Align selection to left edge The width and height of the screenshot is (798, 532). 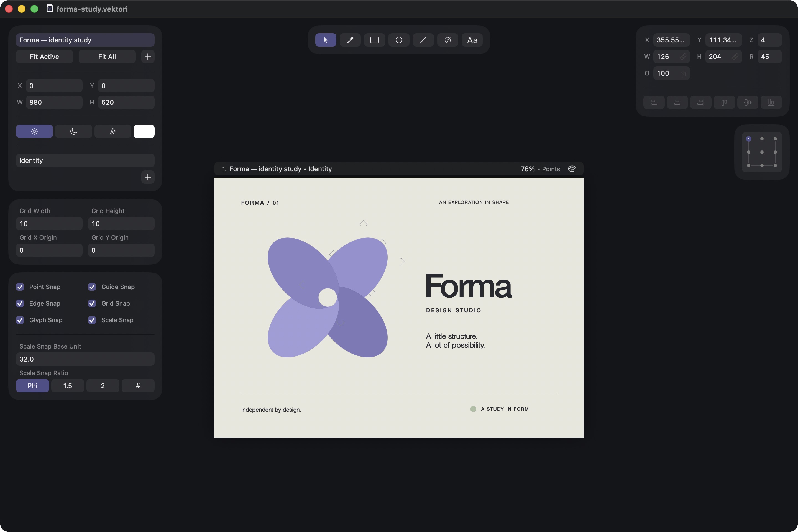(x=654, y=102)
